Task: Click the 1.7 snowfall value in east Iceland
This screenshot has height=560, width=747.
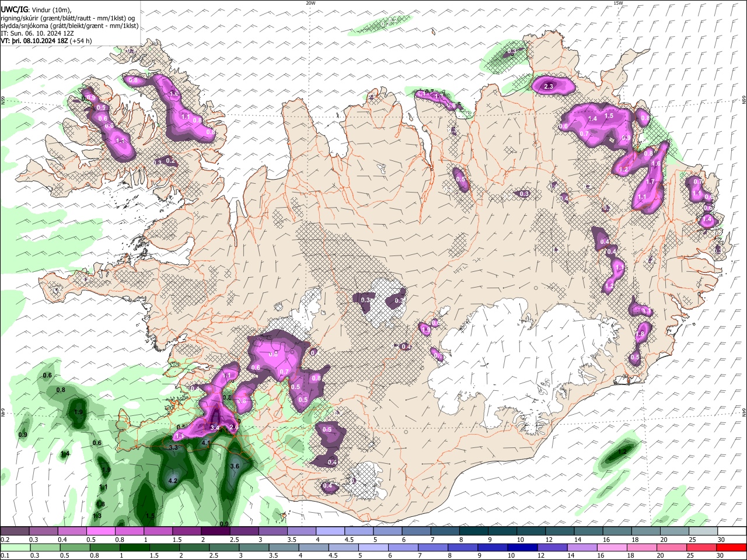Action: tap(651, 181)
